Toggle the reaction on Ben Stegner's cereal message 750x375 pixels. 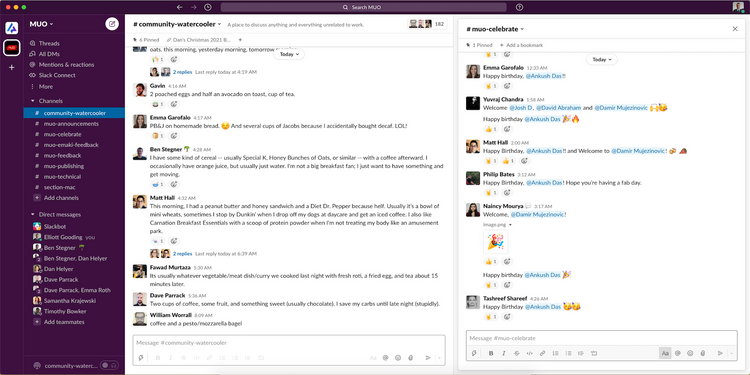157,184
